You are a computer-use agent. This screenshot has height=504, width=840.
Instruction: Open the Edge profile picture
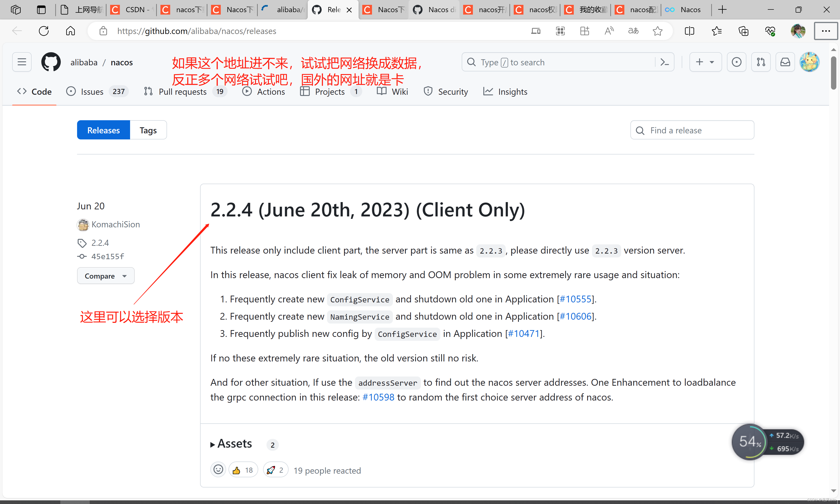click(798, 31)
